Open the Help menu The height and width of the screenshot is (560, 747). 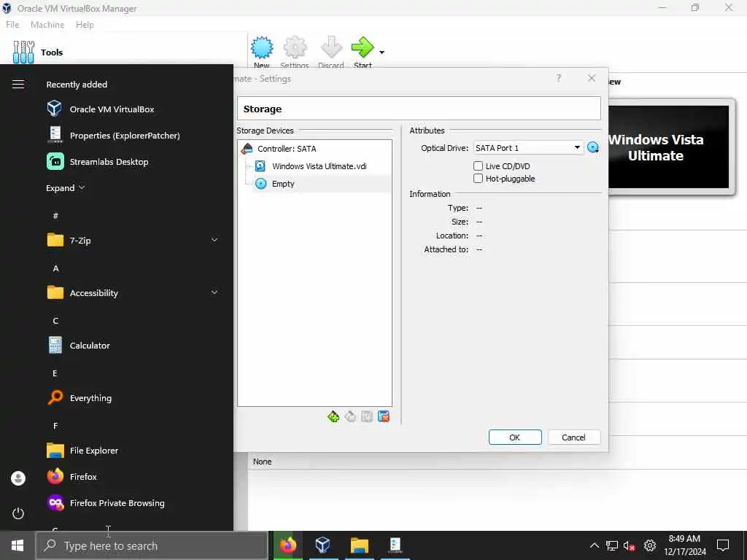85,24
